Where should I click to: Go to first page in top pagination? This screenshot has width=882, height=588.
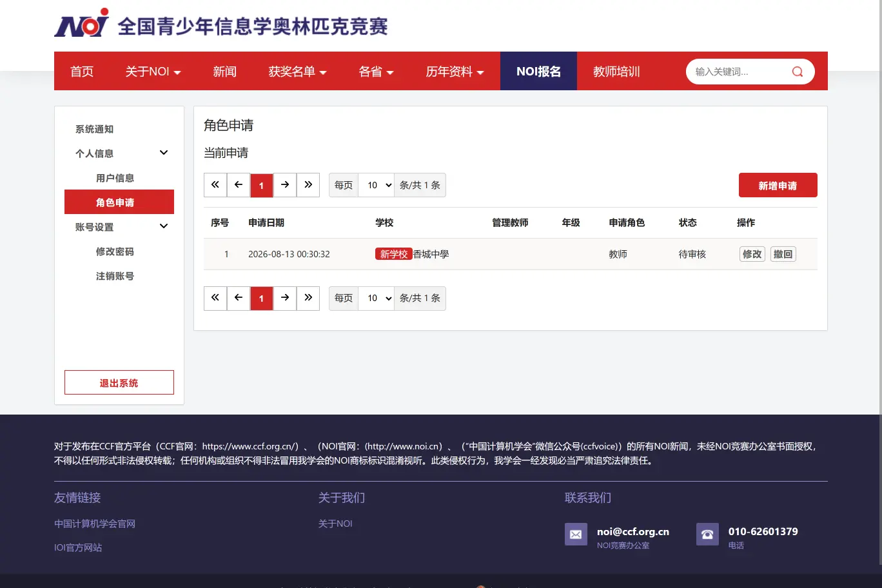pos(215,185)
